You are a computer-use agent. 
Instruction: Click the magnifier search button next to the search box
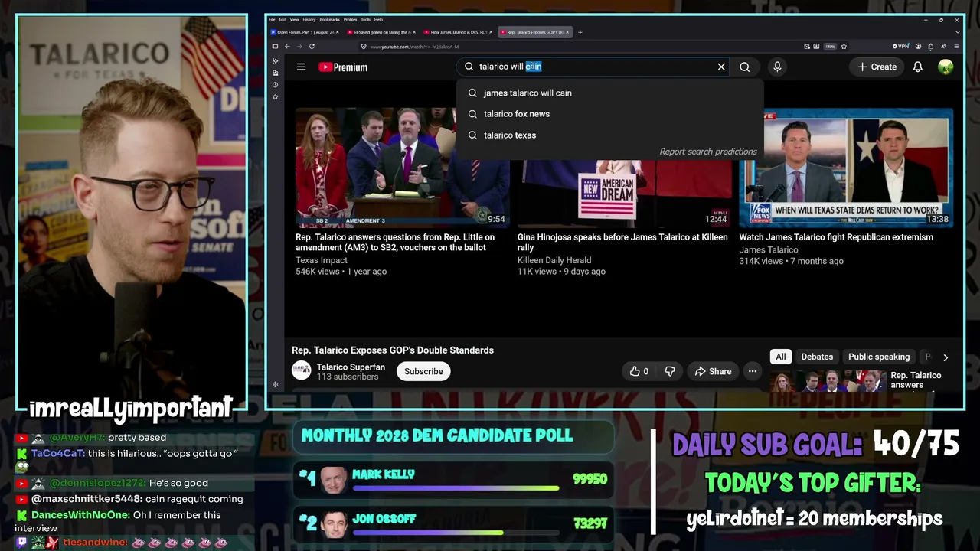coord(744,67)
